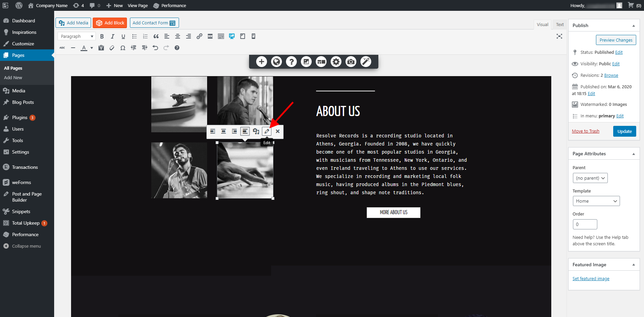
Task: Click the undo arrow in the editor toolbar
Action: [155, 48]
